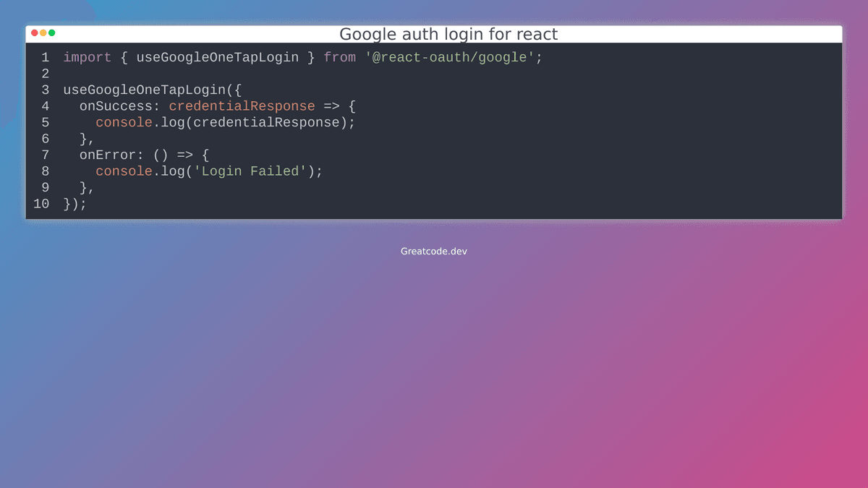Viewport: 868px width, 488px height.
Task: Click the from keyword on line 1
Action: (340, 57)
